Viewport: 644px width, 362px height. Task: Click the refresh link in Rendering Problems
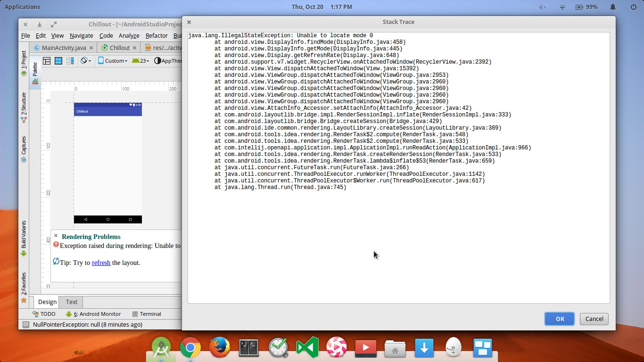101,263
